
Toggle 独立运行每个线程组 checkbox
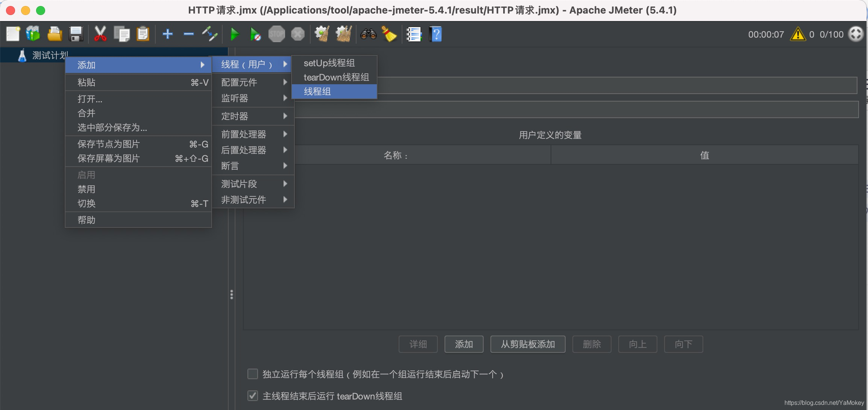click(x=253, y=374)
